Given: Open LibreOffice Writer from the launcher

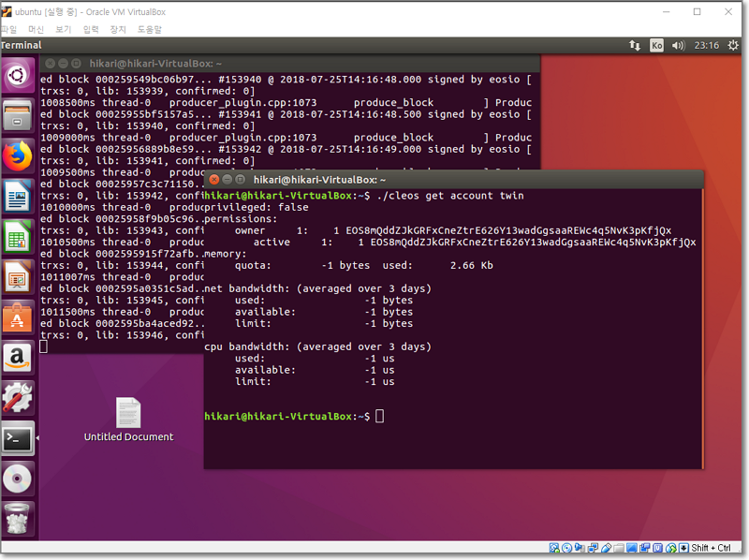Looking at the screenshot, I should 18,197.
